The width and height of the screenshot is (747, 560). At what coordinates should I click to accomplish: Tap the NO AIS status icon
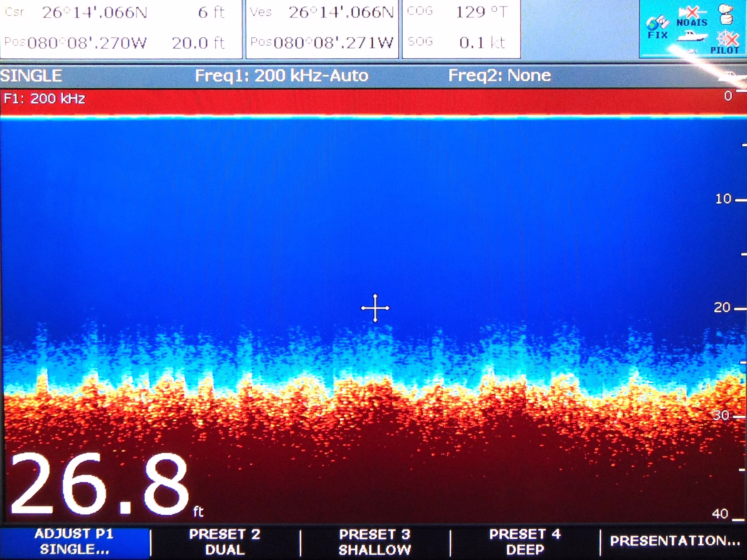pos(692,17)
